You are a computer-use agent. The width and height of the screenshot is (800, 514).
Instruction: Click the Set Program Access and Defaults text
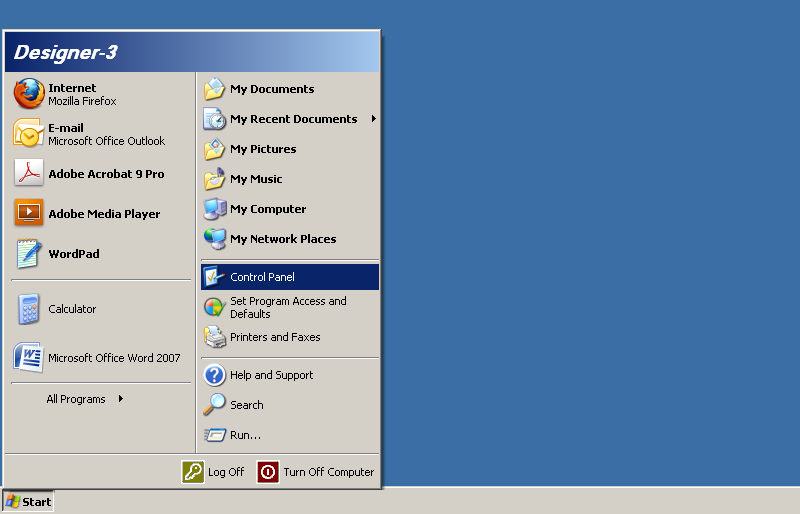288,308
